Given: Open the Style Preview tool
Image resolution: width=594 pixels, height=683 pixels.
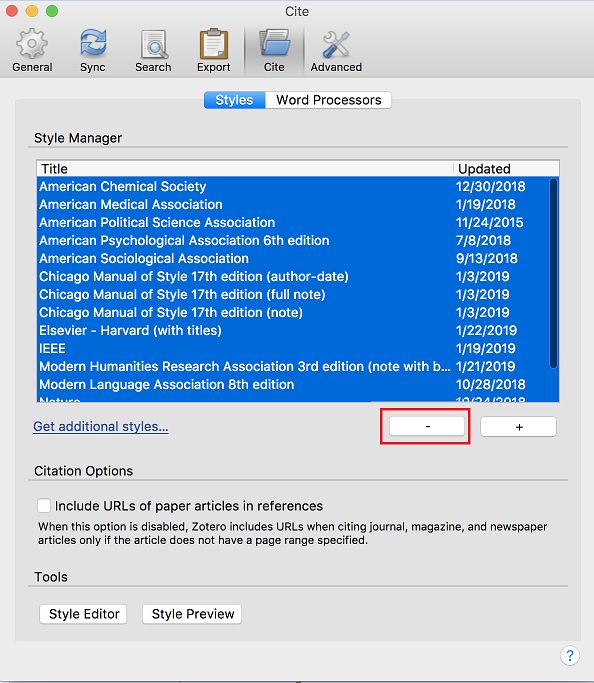Looking at the screenshot, I should pyautogui.click(x=192, y=614).
